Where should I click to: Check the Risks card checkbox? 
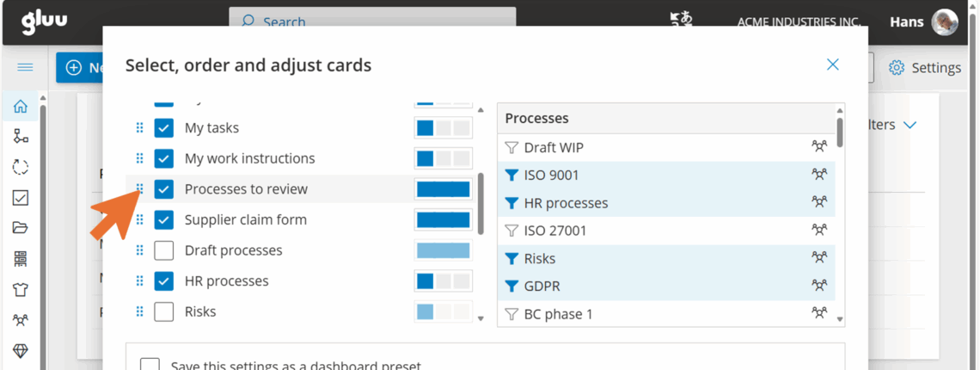click(x=164, y=311)
